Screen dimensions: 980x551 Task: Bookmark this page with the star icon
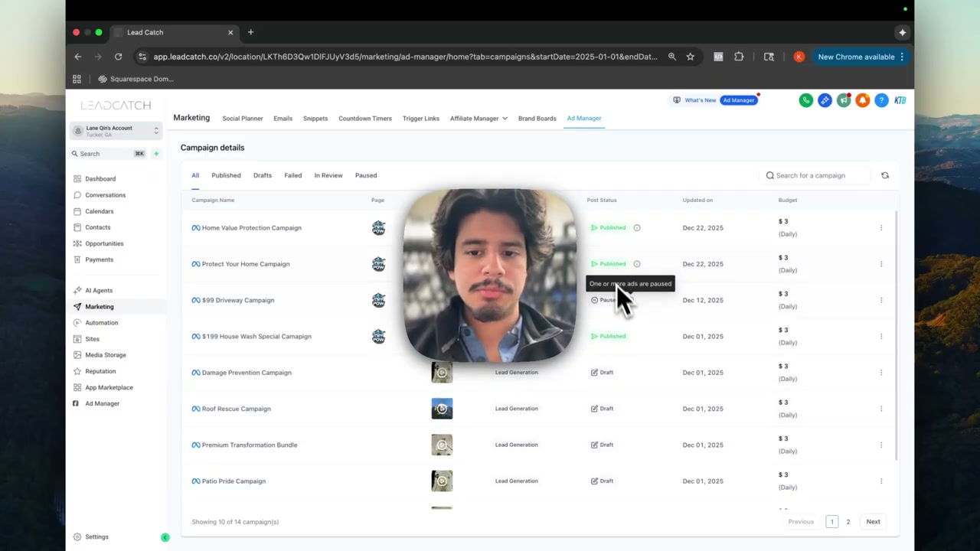tap(691, 57)
